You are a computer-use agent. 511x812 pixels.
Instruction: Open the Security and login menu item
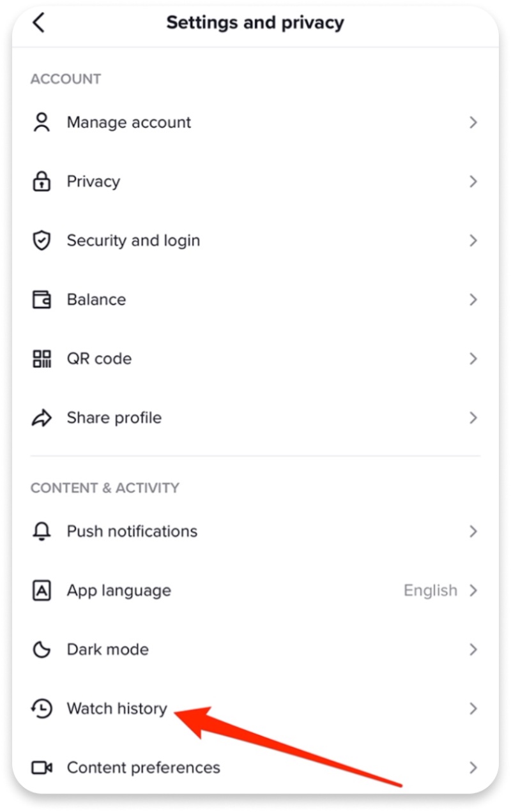pyautogui.click(x=133, y=241)
